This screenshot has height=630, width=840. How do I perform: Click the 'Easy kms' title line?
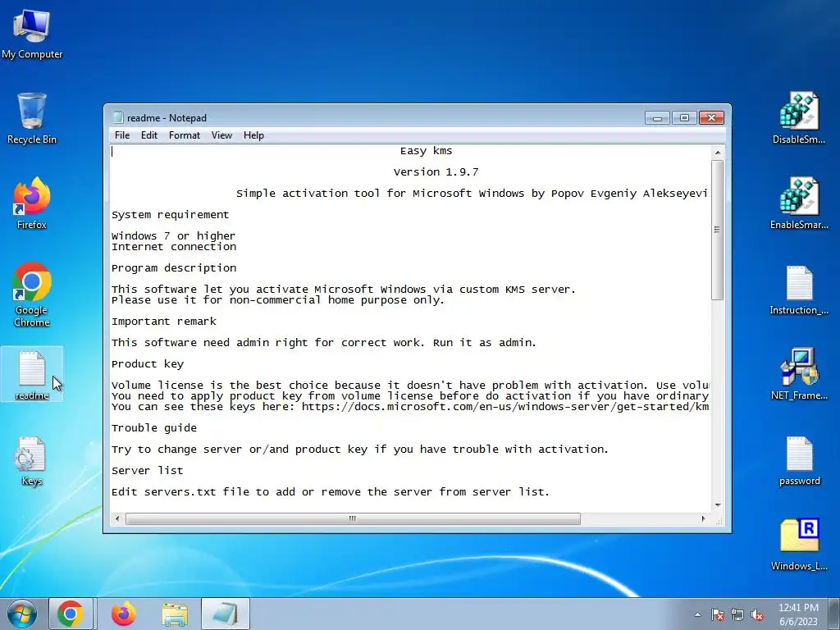[x=426, y=151]
